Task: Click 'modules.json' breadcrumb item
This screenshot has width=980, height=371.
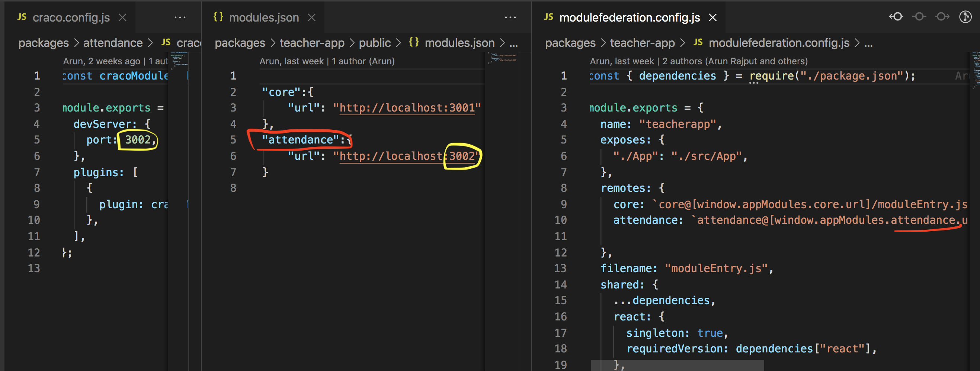Action: (x=459, y=43)
